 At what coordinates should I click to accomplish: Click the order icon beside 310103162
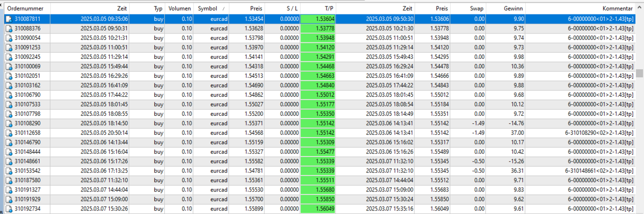click(8, 85)
